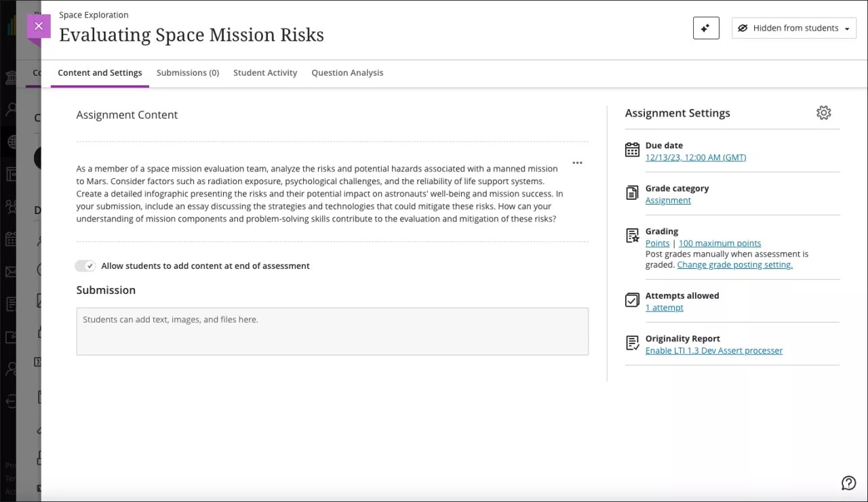
Task: Open the Hidden from students visibility dropdown
Action: tap(793, 28)
